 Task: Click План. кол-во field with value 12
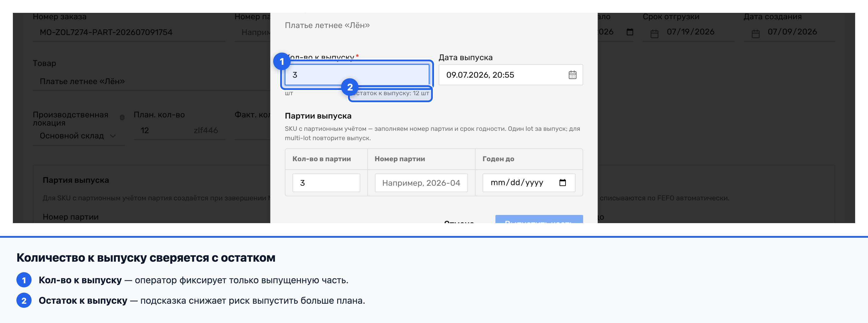[x=179, y=130]
